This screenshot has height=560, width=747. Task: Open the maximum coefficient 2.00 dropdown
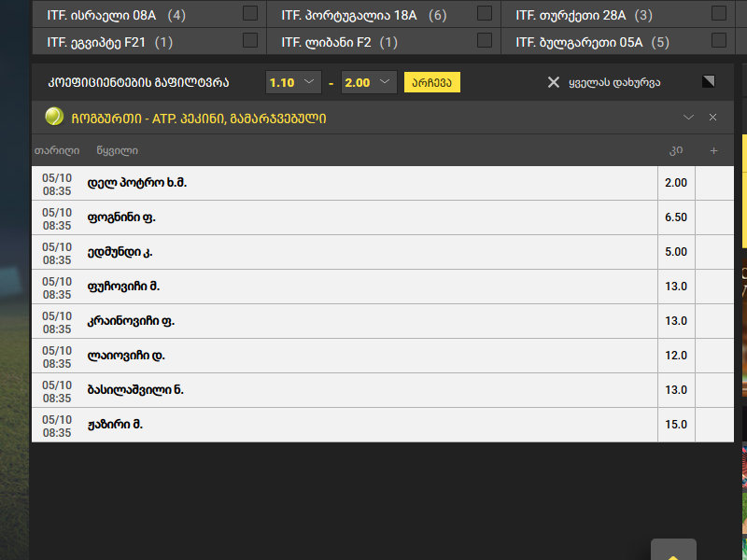pos(369,82)
